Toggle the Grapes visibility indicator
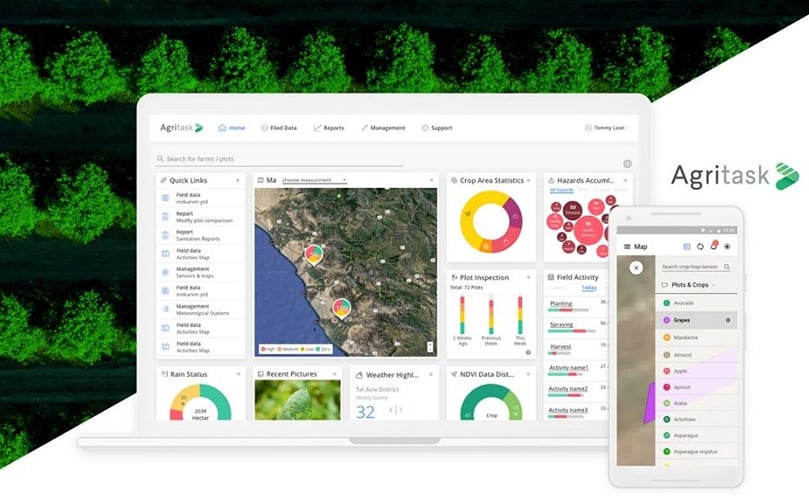The width and height of the screenshot is (809, 501). pyautogui.click(x=728, y=320)
